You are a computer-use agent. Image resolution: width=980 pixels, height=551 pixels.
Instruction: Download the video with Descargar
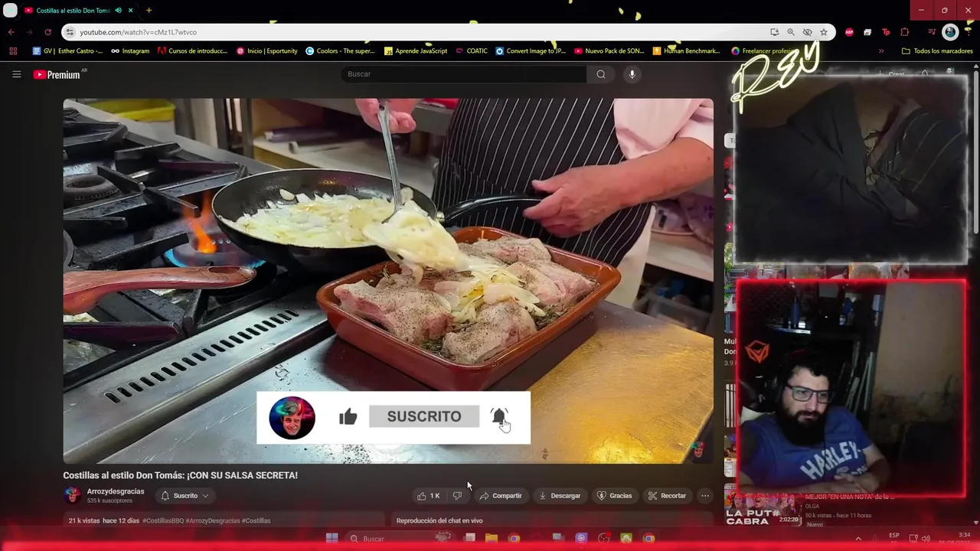pos(560,496)
